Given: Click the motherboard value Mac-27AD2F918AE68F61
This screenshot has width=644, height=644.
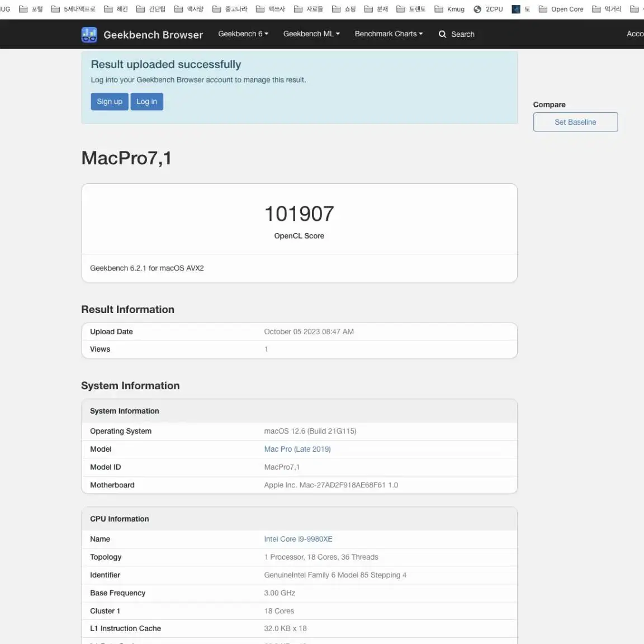Looking at the screenshot, I should pyautogui.click(x=331, y=485).
